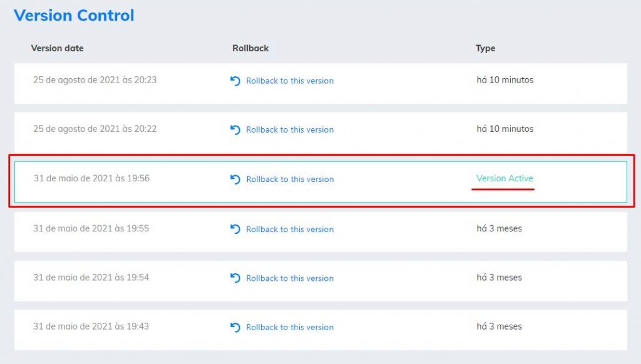The height and width of the screenshot is (364, 641).
Task: Select the date 25 de agosto de 2021 às 20:22
Action: [x=95, y=129]
